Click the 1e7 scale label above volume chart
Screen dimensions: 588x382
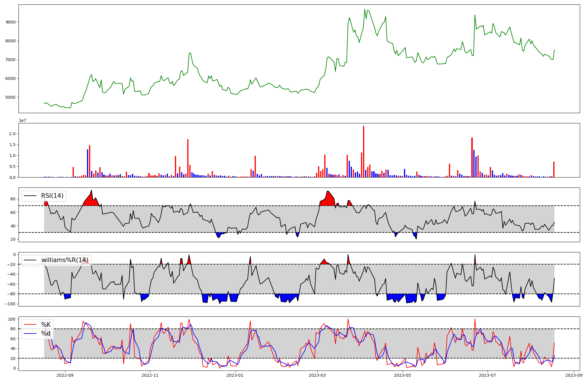point(22,120)
